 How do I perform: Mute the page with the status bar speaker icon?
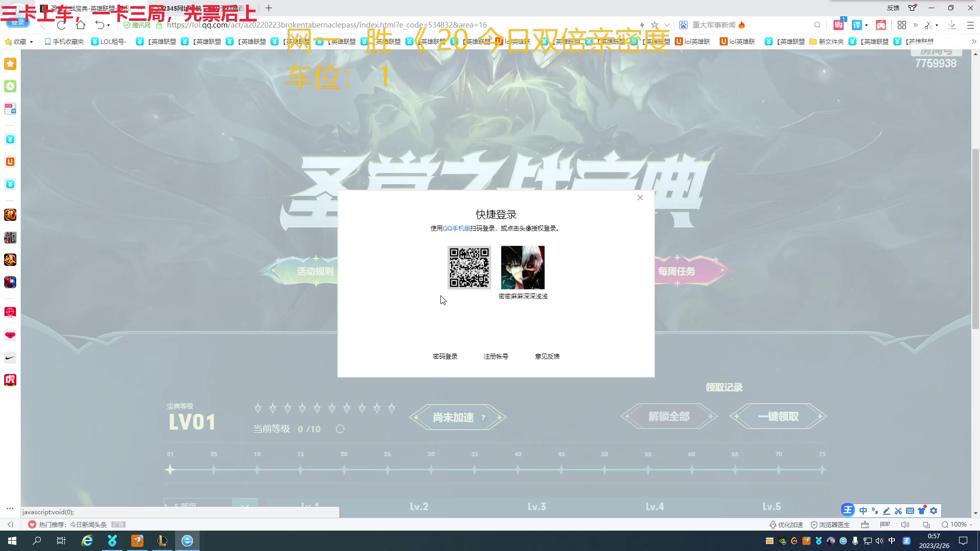905,524
